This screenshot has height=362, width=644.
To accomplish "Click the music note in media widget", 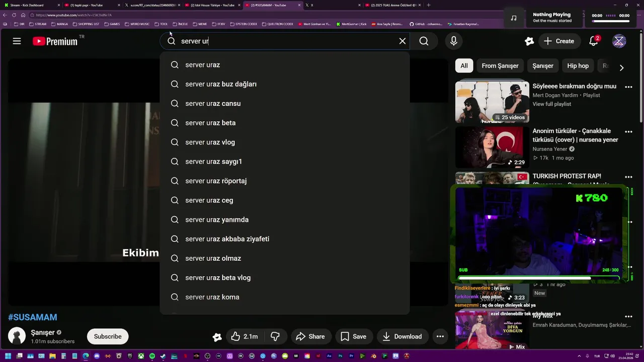I will 513,18.
